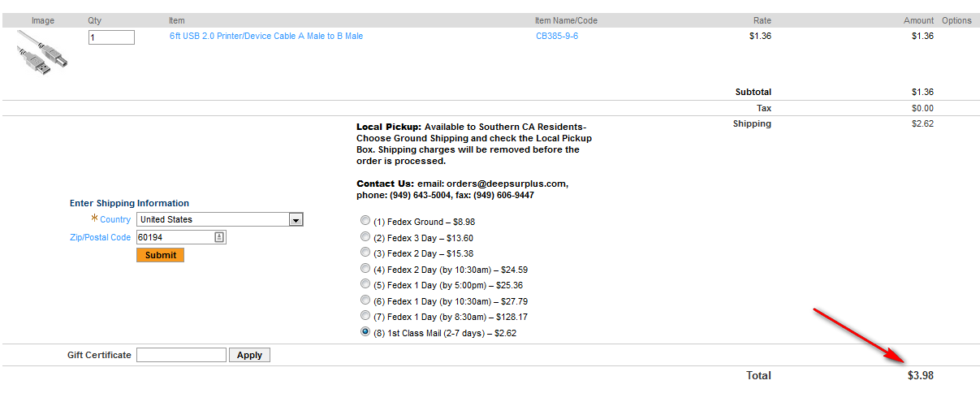980x402 pixels.
Task: Select Fedex 1 Day by 8:30am option
Action: [x=365, y=316]
